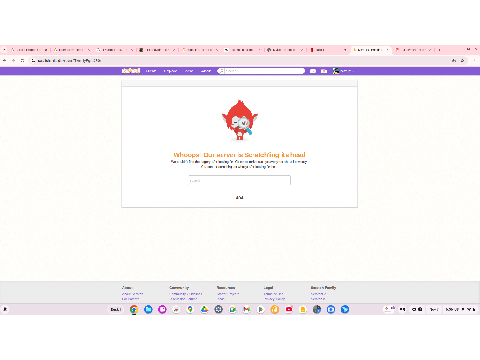480x360 pixels.
Task: Switch to the third browser tab
Action: click(x=114, y=50)
